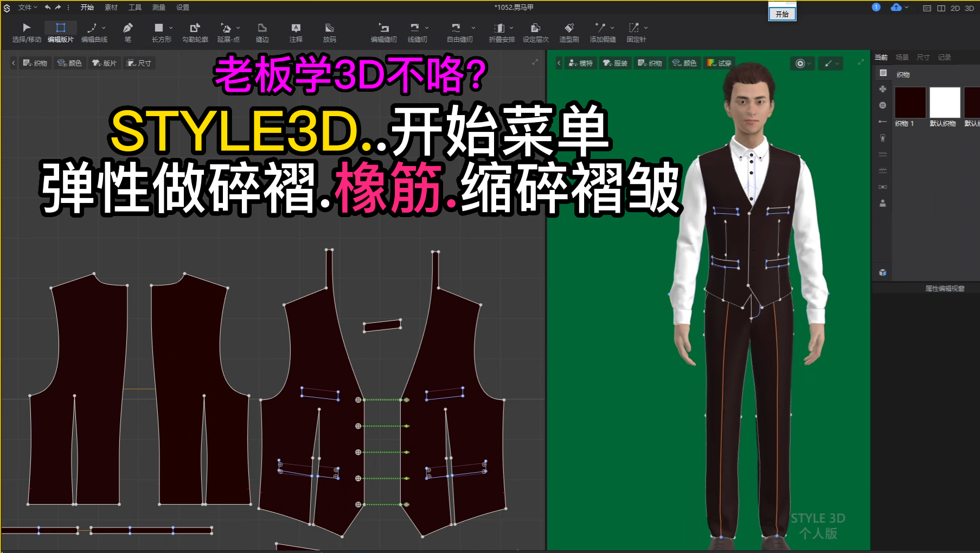Open the 素材 menu tab
The height and width of the screenshot is (553, 980).
point(111,8)
